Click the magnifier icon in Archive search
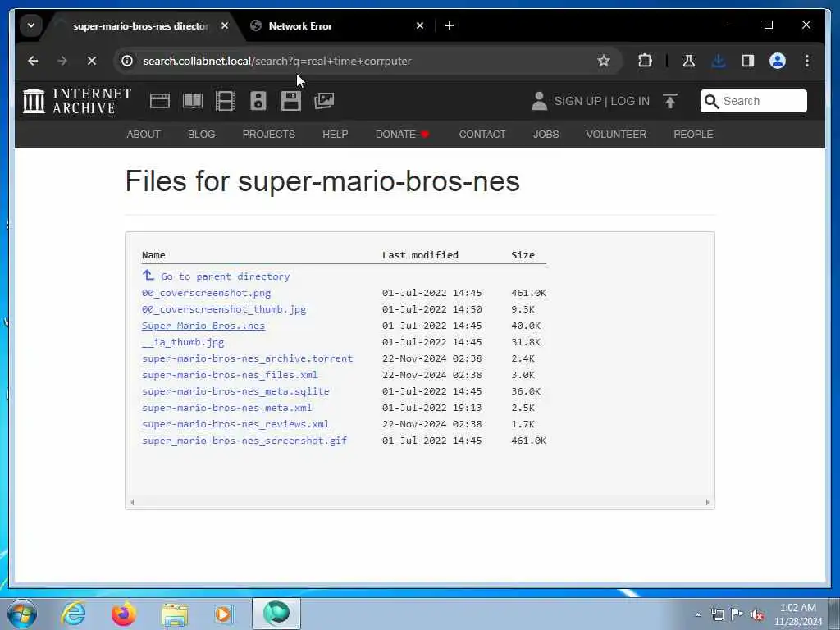Image resolution: width=840 pixels, height=630 pixels. point(711,101)
